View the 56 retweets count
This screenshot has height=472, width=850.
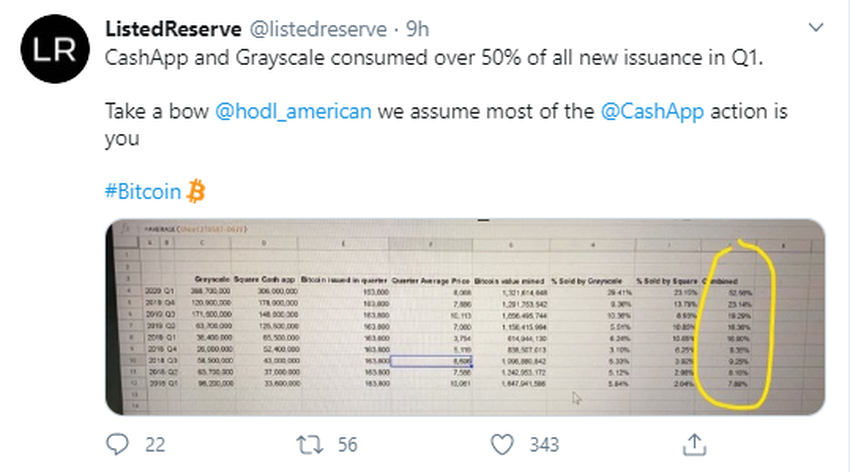[x=347, y=445]
